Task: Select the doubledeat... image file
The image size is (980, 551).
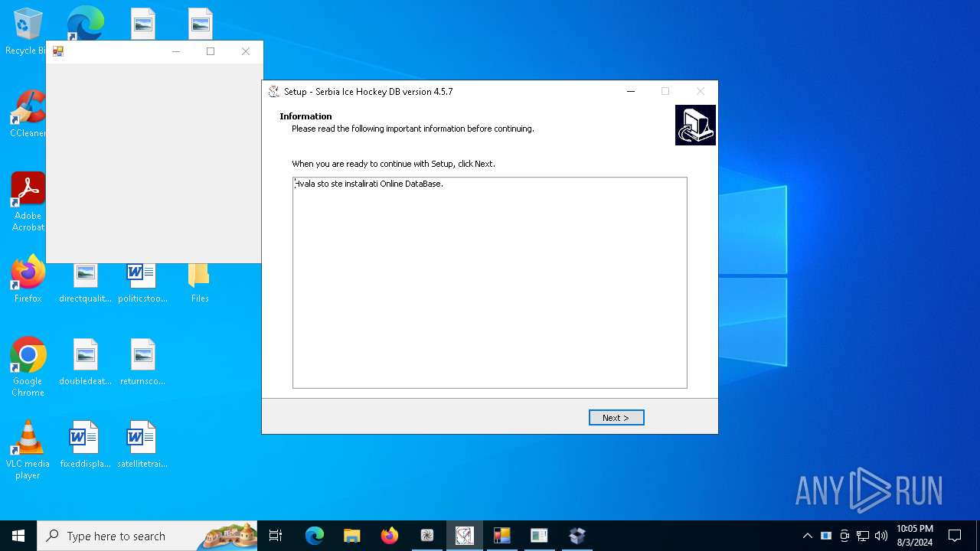Action: [x=85, y=363]
